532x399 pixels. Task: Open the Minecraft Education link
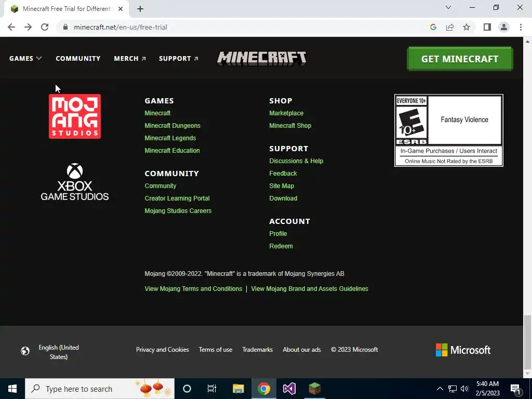[x=172, y=150]
